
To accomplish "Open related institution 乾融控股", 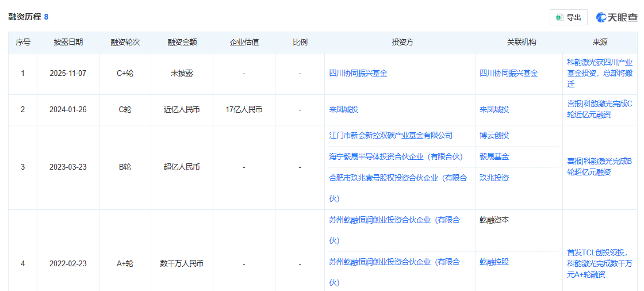I will point(494,262).
